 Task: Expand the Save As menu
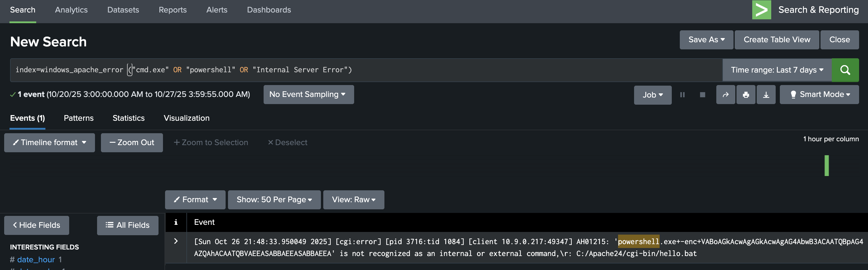pyautogui.click(x=706, y=40)
